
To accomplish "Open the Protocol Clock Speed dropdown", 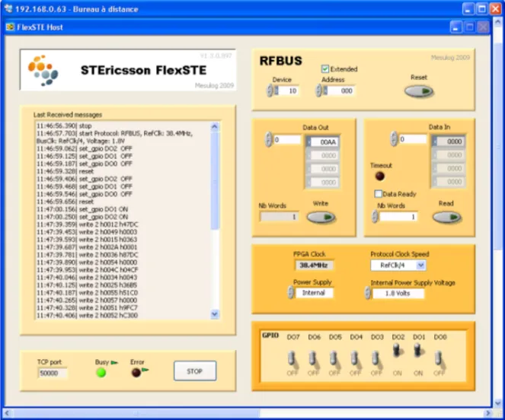I will coord(420,266).
